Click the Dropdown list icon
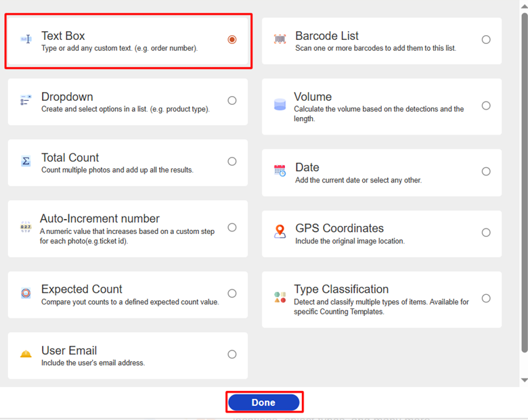Image resolution: width=528 pixels, height=420 pixels. click(x=26, y=101)
